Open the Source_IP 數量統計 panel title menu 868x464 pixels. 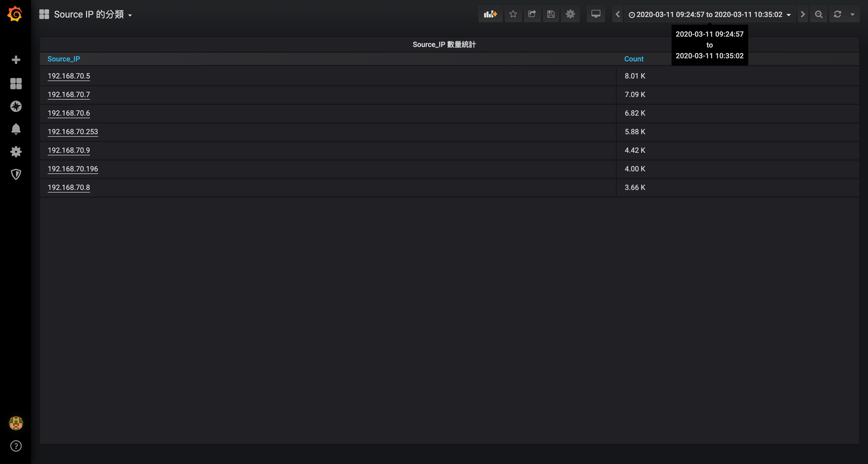point(444,44)
